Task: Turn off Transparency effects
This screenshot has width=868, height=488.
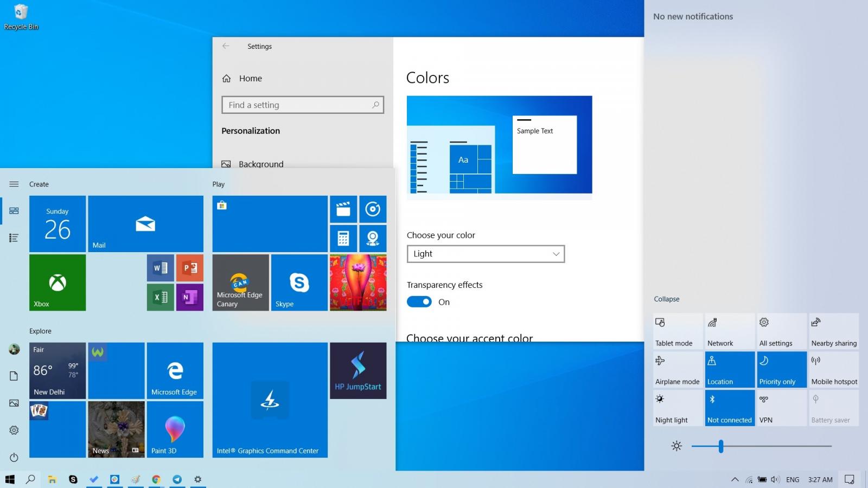Action: (x=419, y=301)
